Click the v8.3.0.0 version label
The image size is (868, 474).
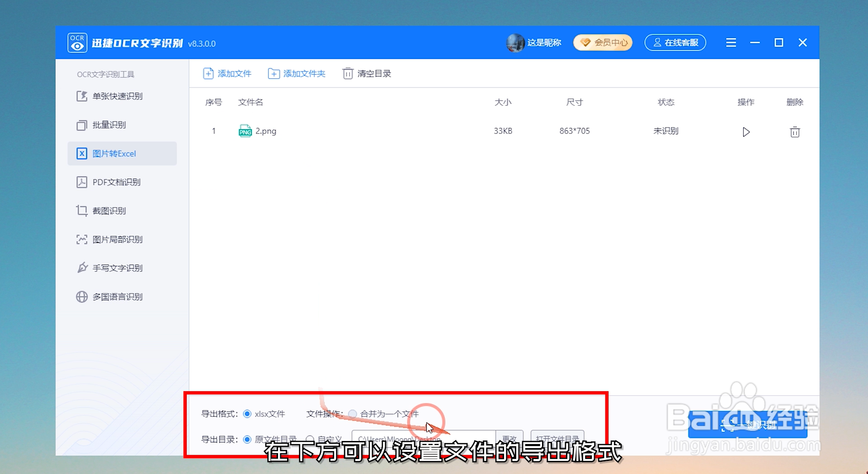tap(202, 43)
